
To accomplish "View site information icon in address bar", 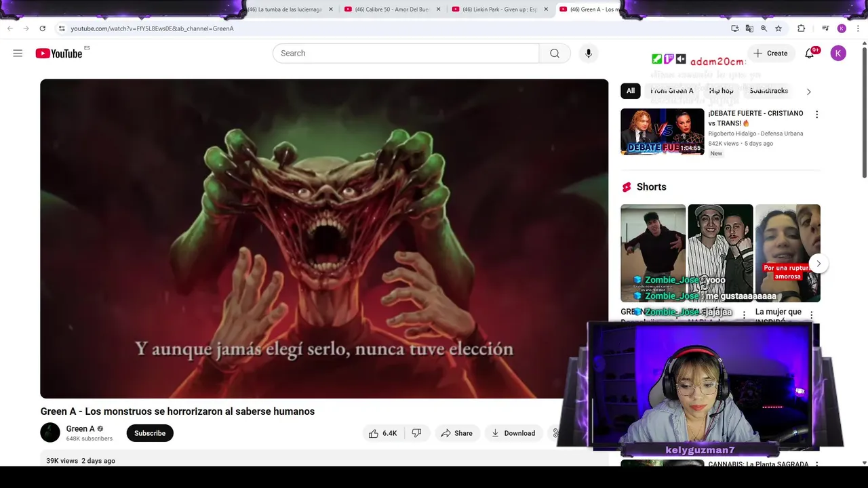I will tap(62, 28).
